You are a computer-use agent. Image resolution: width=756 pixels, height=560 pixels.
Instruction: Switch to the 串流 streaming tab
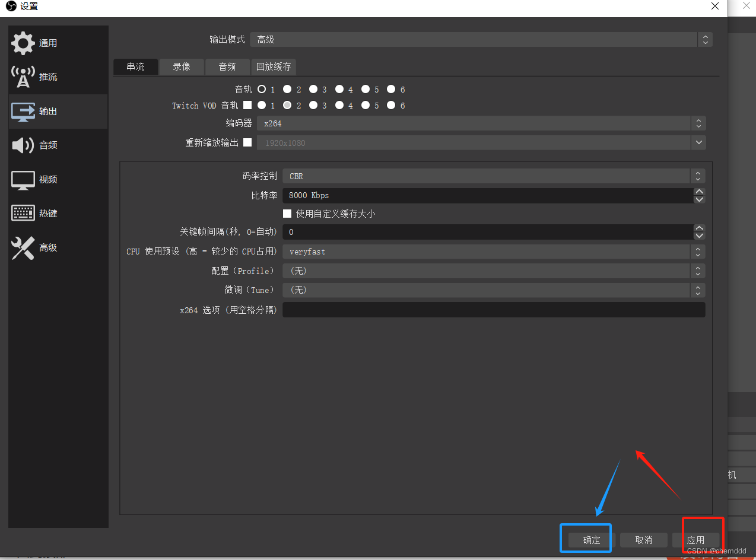pos(135,66)
